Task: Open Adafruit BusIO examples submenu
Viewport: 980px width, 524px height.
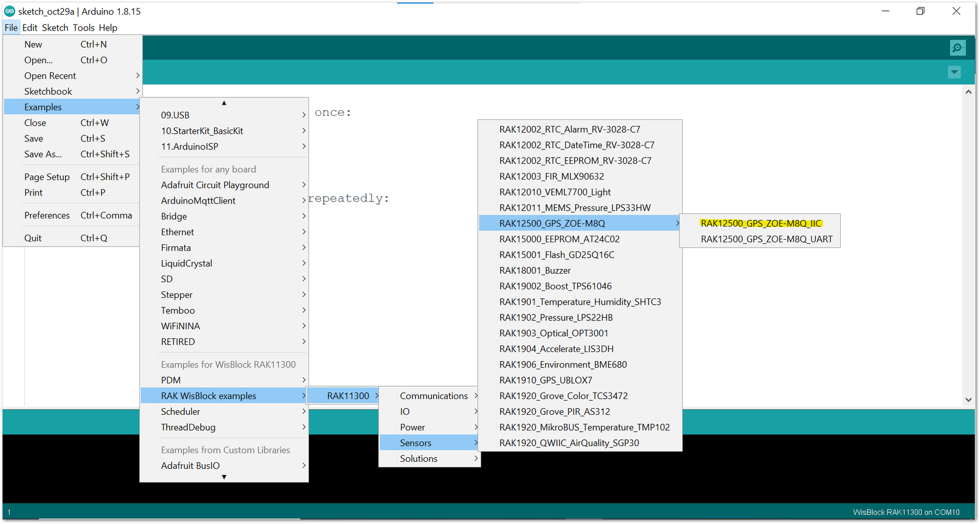Action: tap(224, 466)
